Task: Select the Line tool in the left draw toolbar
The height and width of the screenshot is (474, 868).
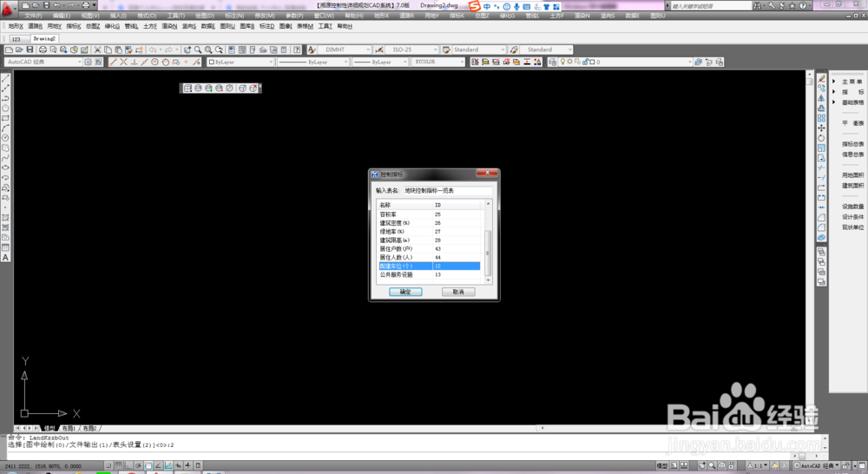Action: (5, 78)
